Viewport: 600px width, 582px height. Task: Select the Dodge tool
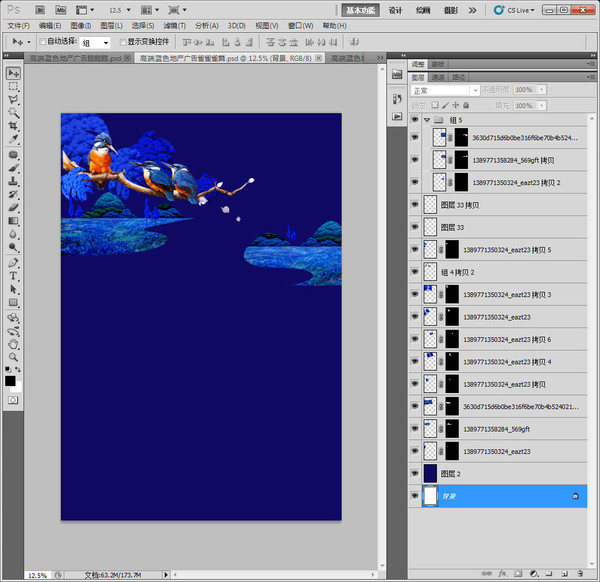click(x=13, y=247)
